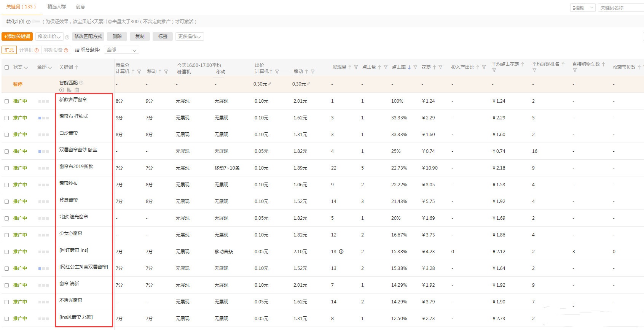Sort 投入产出比 column with arrow
Image resolution: width=644 pixels, height=330 pixels.
pos(478,67)
